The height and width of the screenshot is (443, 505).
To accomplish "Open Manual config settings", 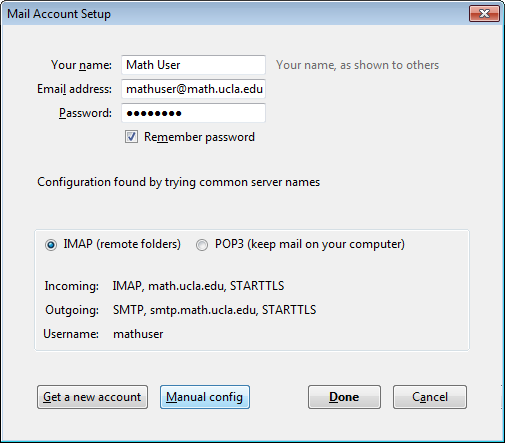I will pos(205,397).
